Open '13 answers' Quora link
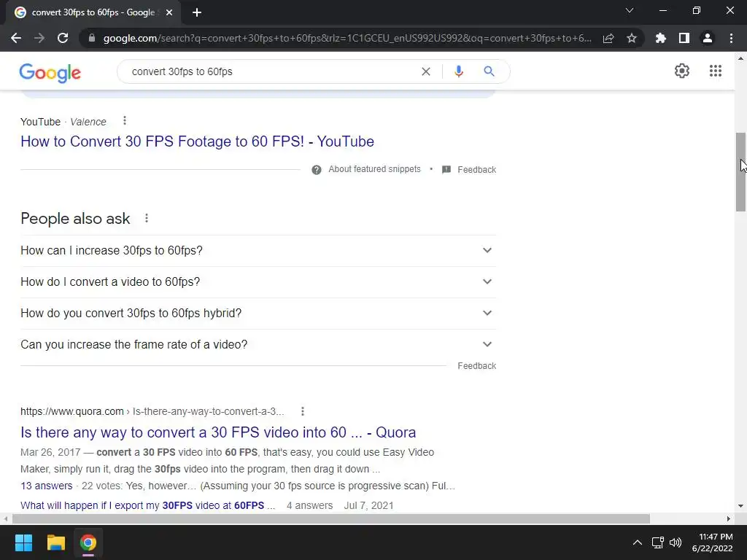 (x=46, y=486)
